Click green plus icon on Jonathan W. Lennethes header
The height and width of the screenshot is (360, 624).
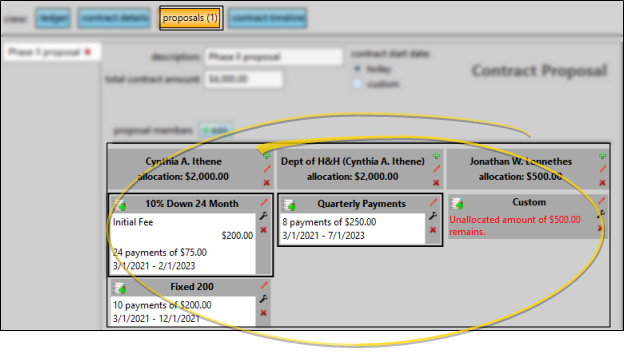click(x=603, y=156)
